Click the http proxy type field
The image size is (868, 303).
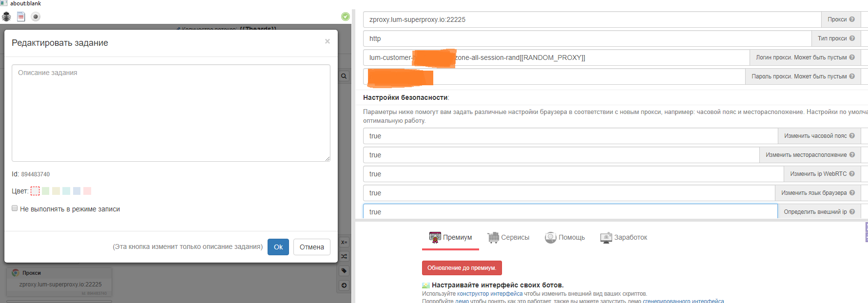[x=587, y=38]
